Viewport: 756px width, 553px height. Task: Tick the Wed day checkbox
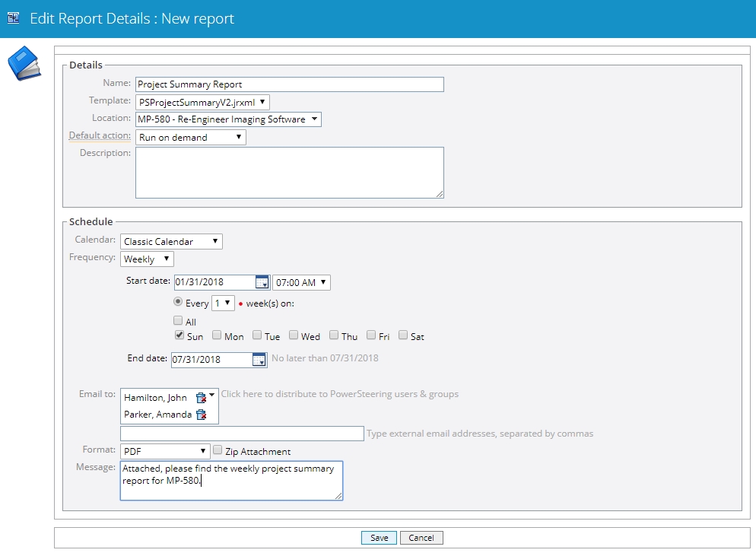(x=294, y=335)
